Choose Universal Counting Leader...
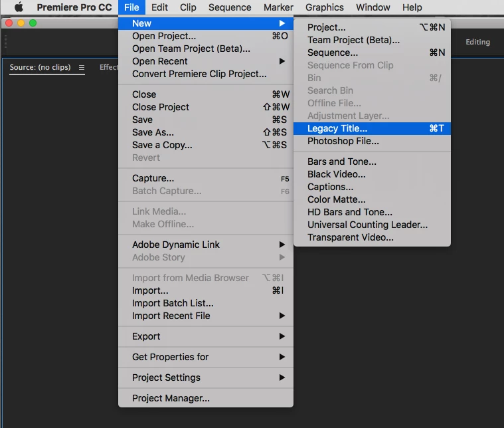This screenshot has height=428, width=504. pos(373,225)
